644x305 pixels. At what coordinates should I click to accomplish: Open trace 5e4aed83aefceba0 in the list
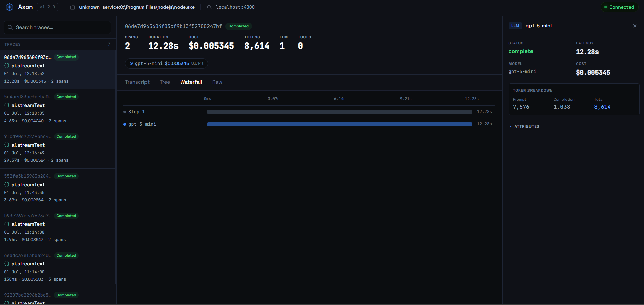(57, 109)
